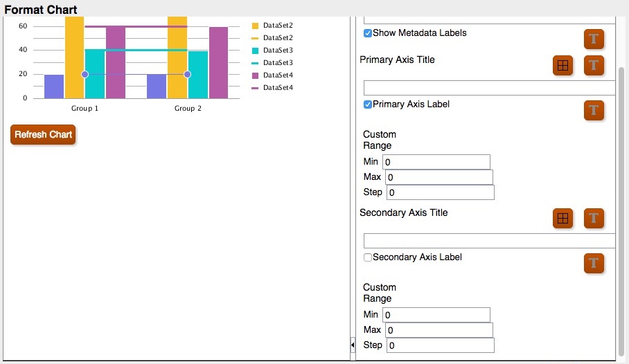
Task: Focus the primary Custom Range Max field
Action: pyautogui.click(x=439, y=177)
